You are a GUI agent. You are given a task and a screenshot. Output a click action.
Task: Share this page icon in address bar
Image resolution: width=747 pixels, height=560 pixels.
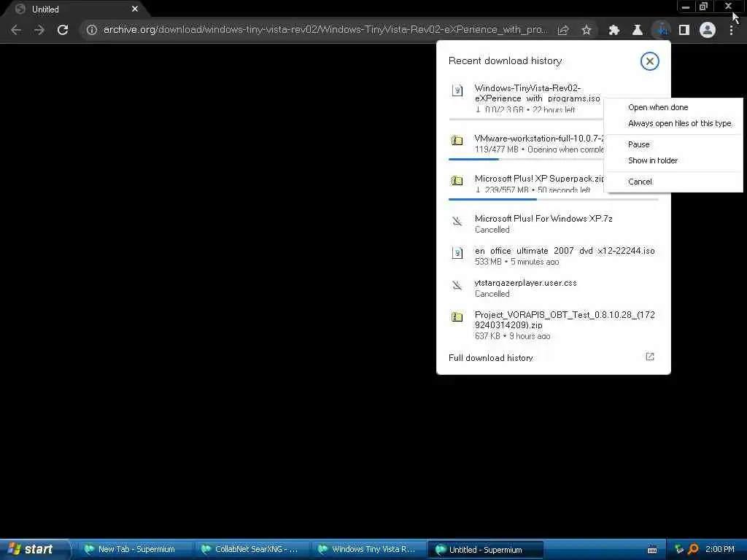(x=563, y=30)
